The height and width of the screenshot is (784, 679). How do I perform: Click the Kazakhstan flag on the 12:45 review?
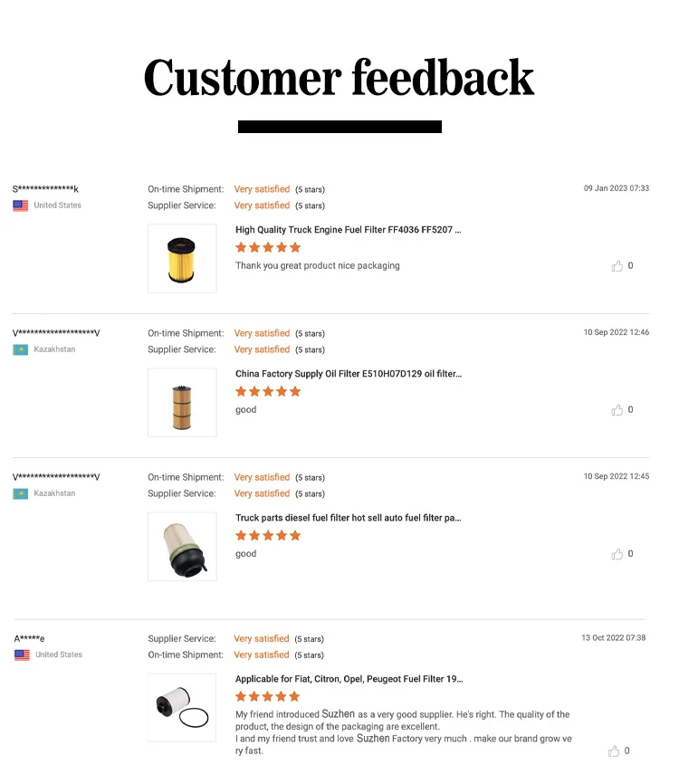[21, 493]
